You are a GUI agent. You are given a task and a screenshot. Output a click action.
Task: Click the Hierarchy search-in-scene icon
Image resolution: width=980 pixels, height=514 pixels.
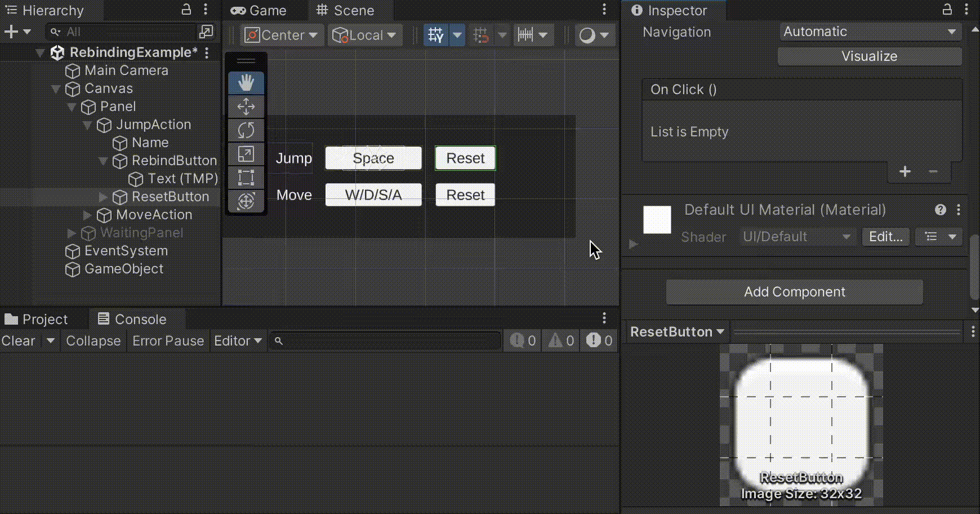[206, 32]
